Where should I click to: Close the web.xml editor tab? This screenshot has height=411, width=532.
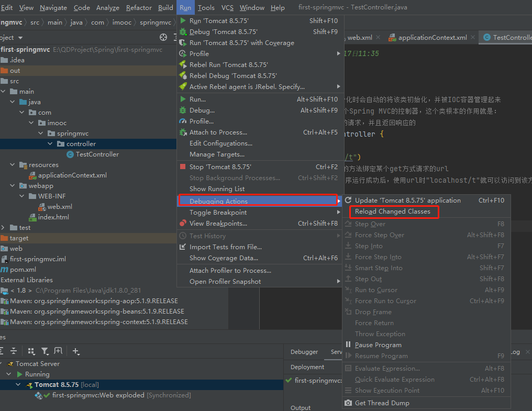pyautogui.click(x=378, y=37)
